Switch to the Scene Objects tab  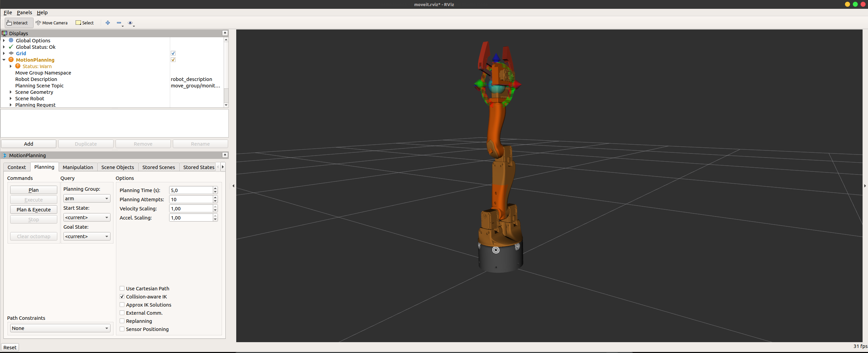click(x=118, y=167)
